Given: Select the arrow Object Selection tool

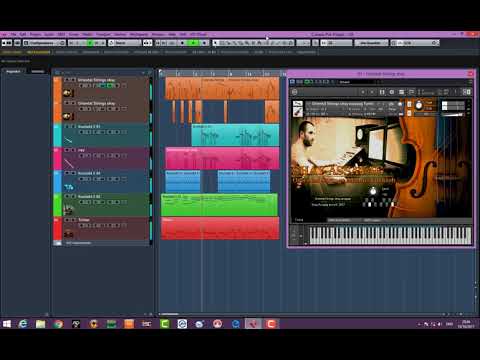Looking at the screenshot, I should coord(215,43).
